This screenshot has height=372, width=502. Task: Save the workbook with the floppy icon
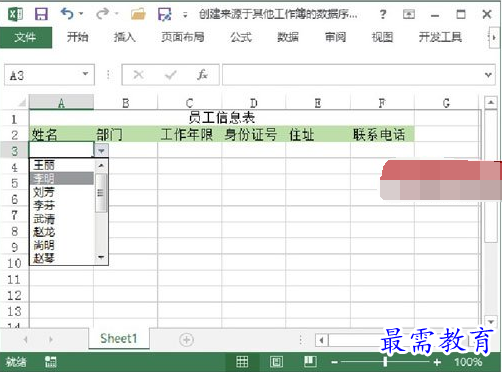(41, 14)
